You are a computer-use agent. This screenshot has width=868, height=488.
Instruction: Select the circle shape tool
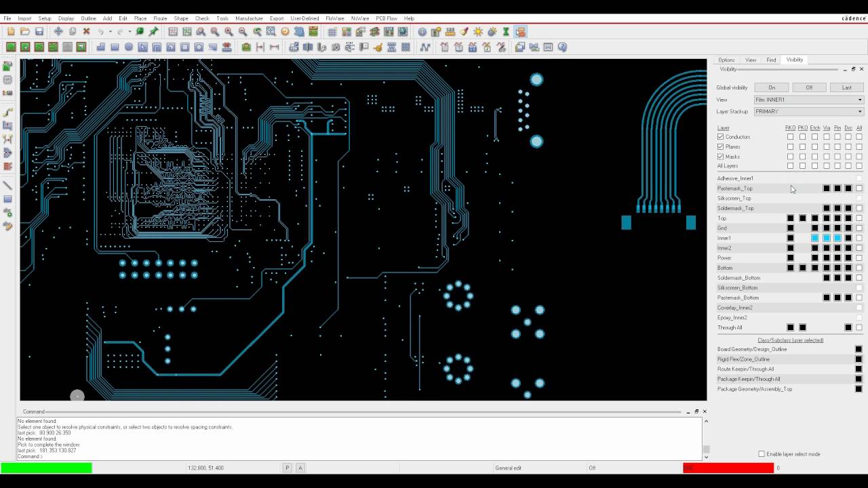[x=129, y=47]
